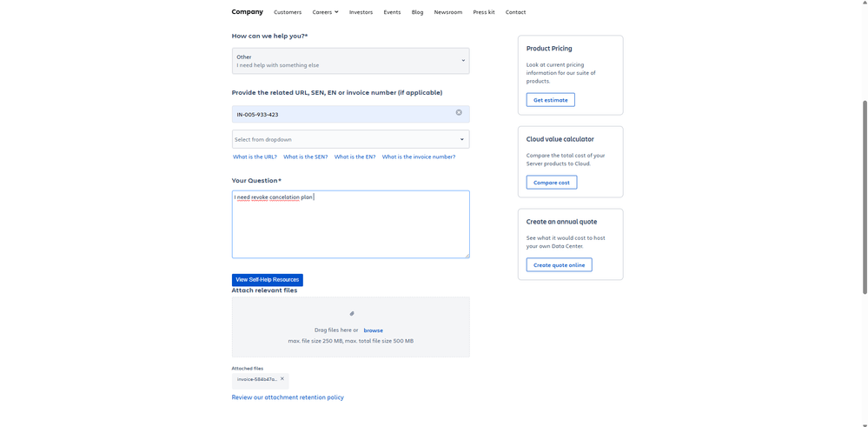Open the Events page
This screenshot has height=427, width=868.
coord(392,12)
